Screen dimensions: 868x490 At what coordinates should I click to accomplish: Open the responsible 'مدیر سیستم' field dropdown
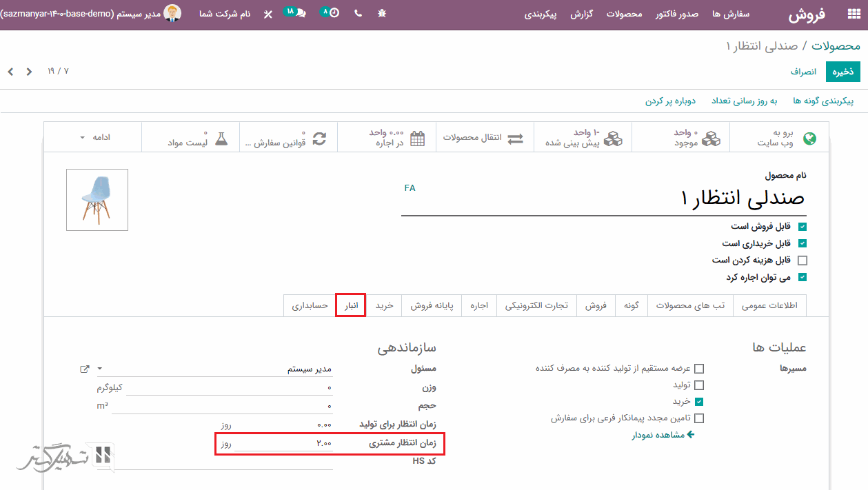tap(99, 369)
